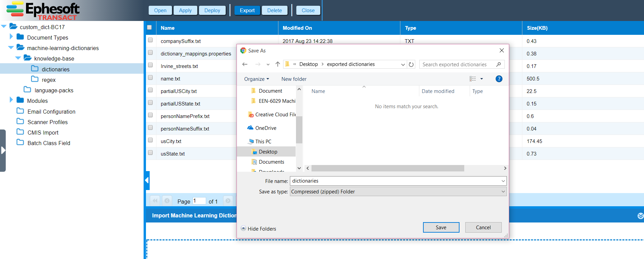644x259 pixels.
Task: Select the OneDrive cloud item
Action: point(262,128)
